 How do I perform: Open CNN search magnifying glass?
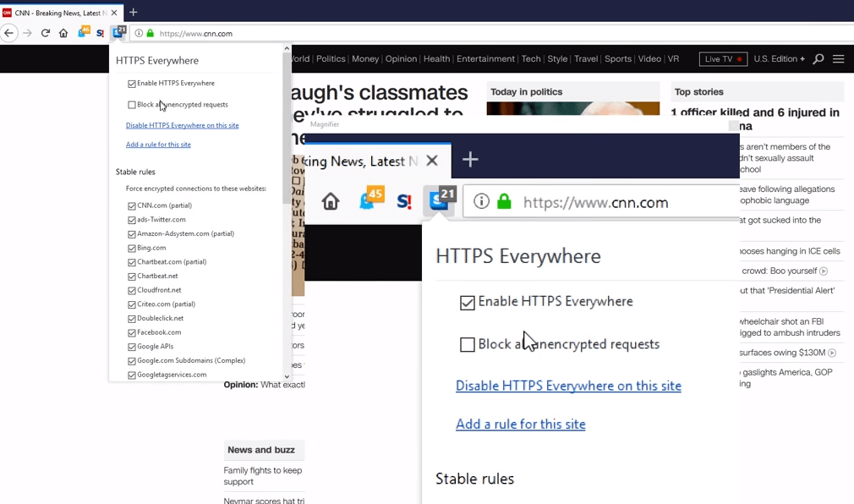818,59
